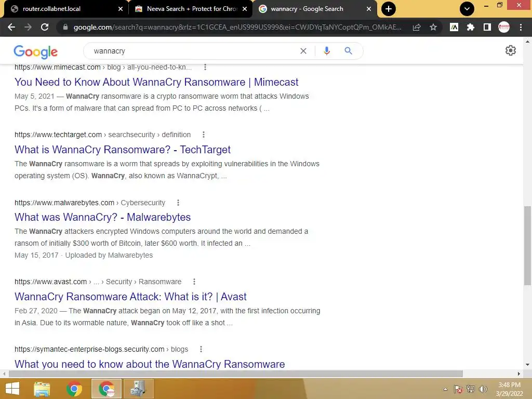Close the router.collabnet.local tab

[121, 9]
